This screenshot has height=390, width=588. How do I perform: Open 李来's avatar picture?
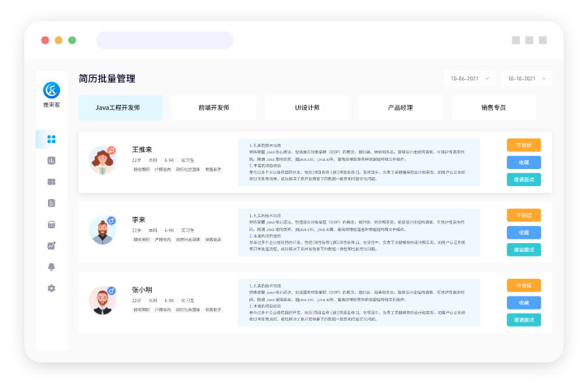coord(102,230)
